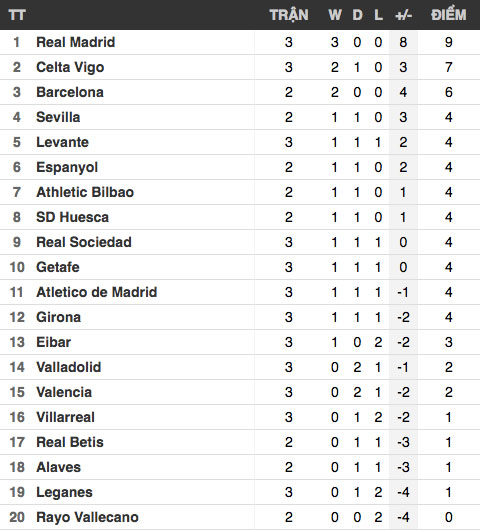Select SD Huesca in the table

[73, 217]
